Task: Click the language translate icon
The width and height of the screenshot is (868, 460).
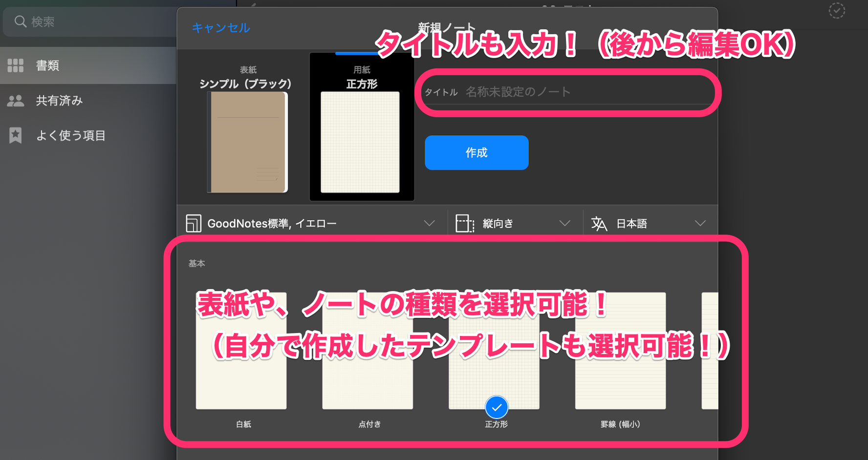Action: (x=599, y=223)
